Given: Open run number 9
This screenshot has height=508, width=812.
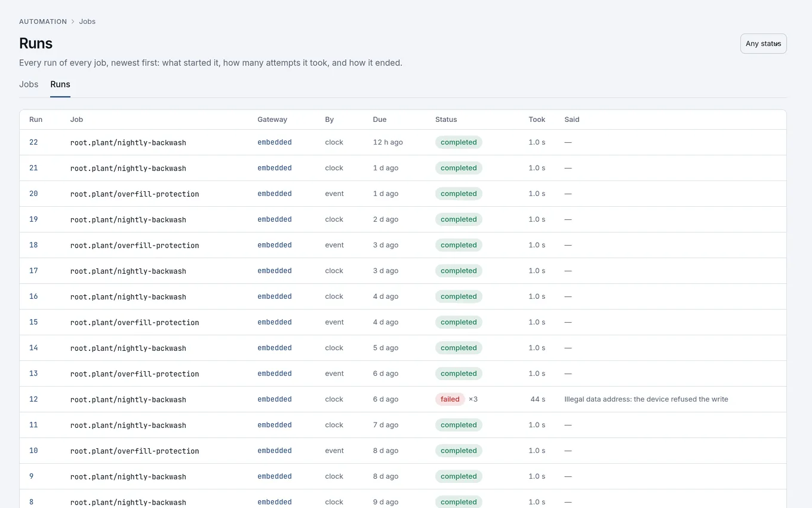Looking at the screenshot, I should (x=32, y=476).
